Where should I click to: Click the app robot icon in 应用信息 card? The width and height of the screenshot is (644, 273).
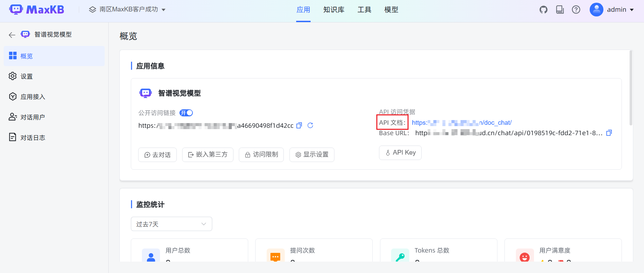pos(146,93)
